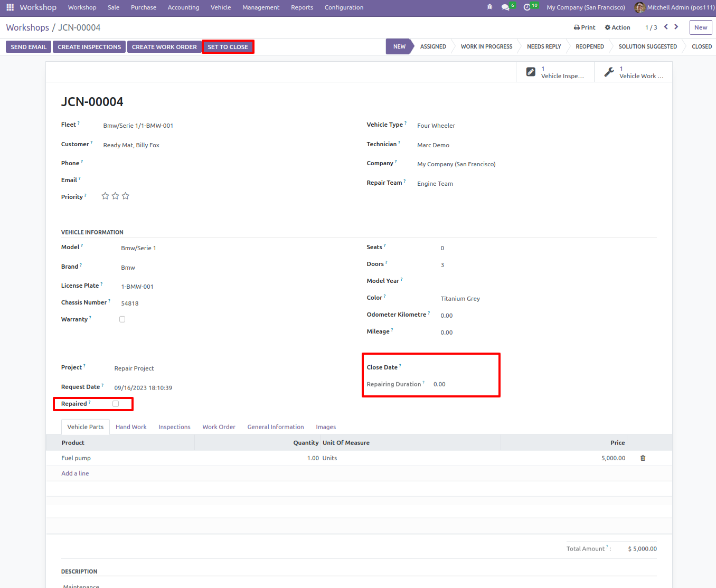The height and width of the screenshot is (588, 716).
Task: Open Vehicle Inspection smart button
Action: (555, 72)
